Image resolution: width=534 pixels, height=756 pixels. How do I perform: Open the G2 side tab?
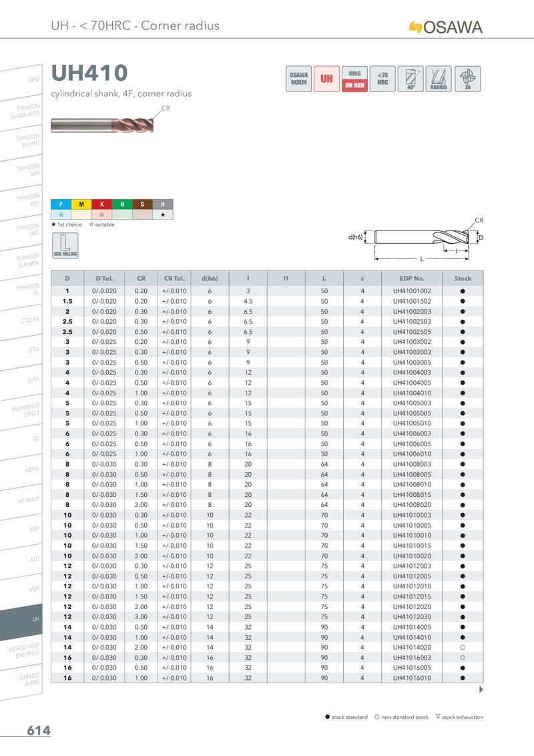[x=21, y=441]
